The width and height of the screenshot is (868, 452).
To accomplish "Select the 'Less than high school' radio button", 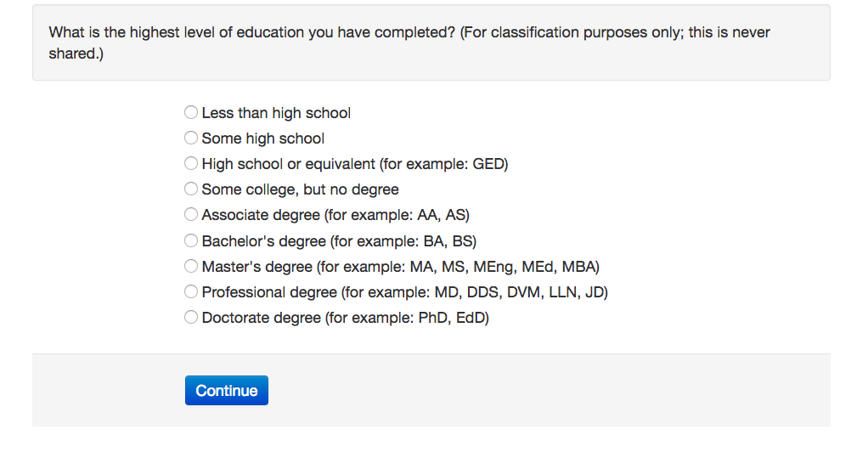I will pyautogui.click(x=191, y=112).
